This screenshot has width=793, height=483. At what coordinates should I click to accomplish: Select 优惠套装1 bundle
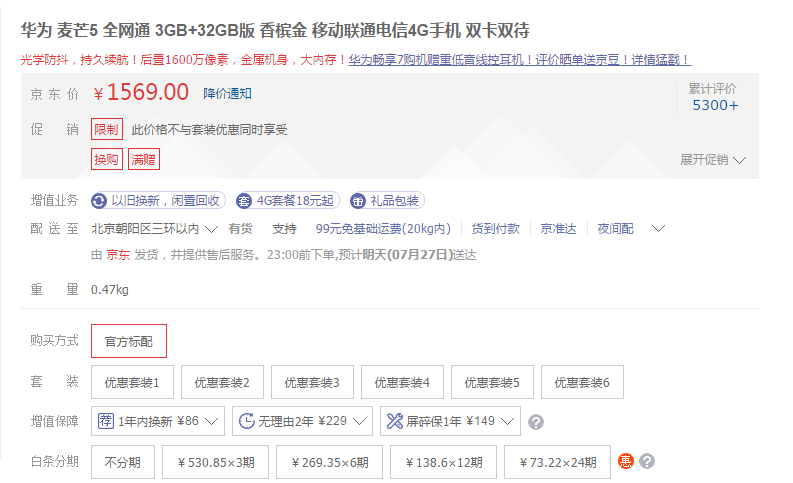pyautogui.click(x=133, y=382)
